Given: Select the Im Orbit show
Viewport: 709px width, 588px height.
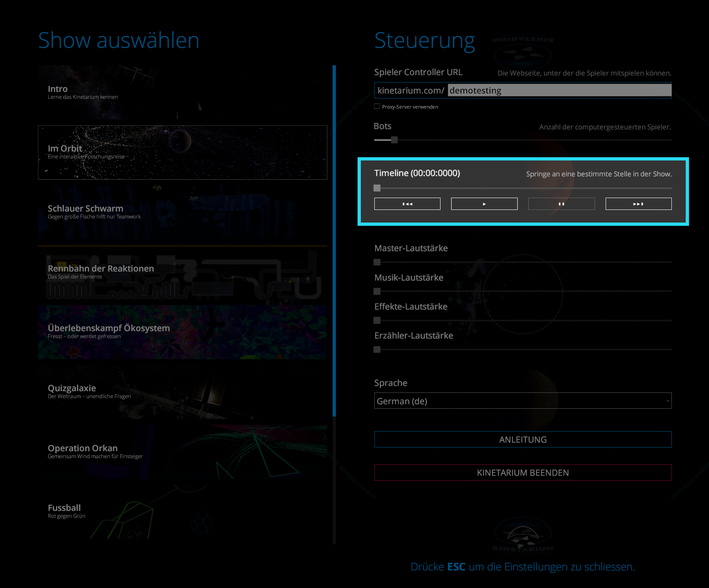Looking at the screenshot, I should click(x=182, y=152).
